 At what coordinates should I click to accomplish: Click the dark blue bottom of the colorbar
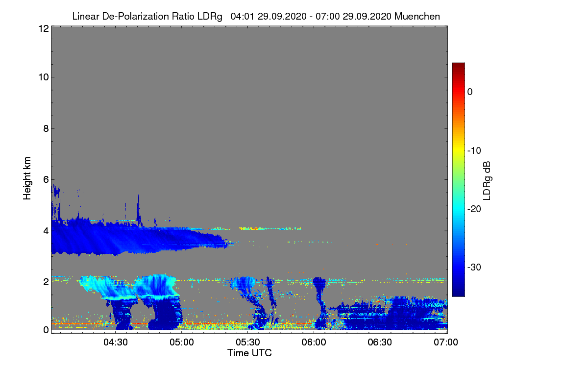point(458,292)
